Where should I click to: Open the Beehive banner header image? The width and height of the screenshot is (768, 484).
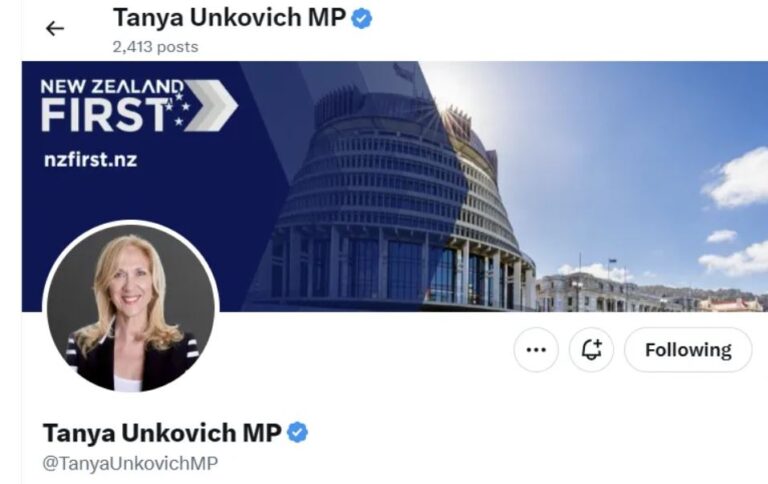(395, 186)
